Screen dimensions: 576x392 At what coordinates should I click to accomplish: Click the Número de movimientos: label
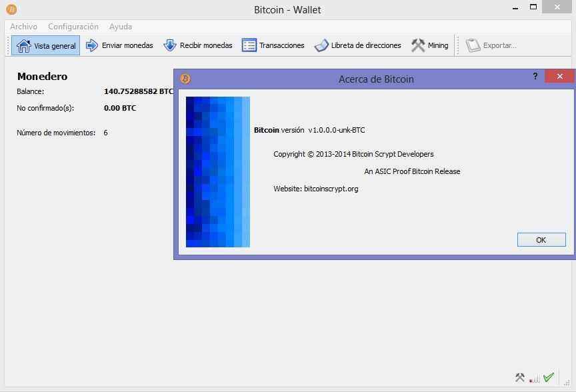(x=56, y=133)
